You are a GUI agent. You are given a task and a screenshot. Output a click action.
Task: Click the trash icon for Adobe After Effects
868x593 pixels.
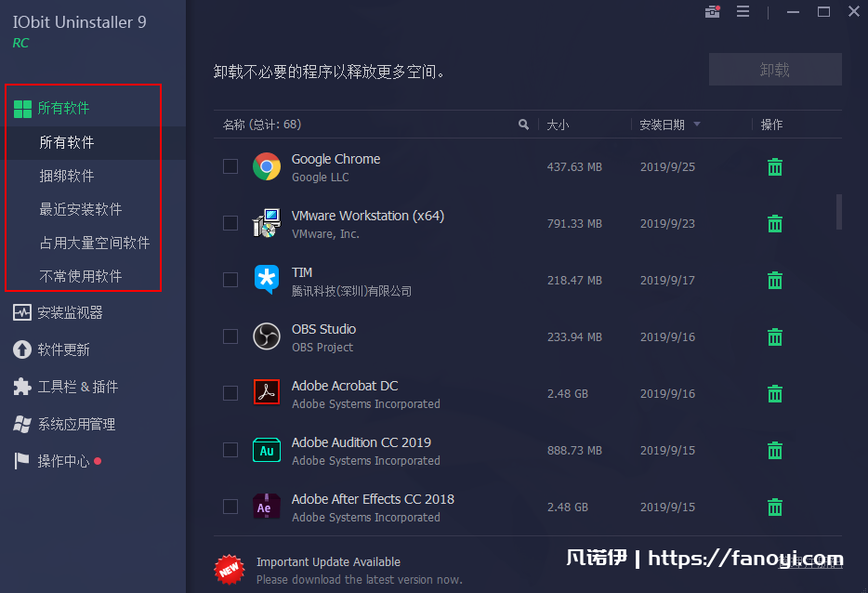coord(775,507)
